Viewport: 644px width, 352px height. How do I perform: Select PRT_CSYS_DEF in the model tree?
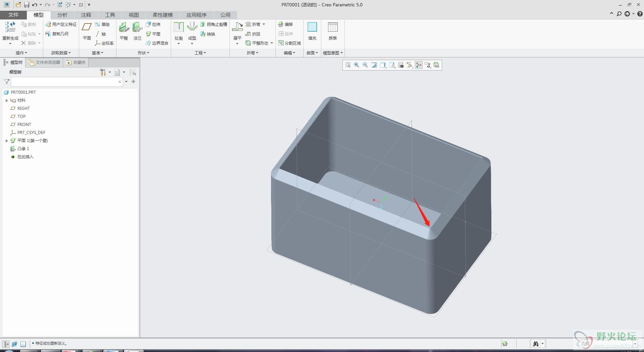(28, 133)
